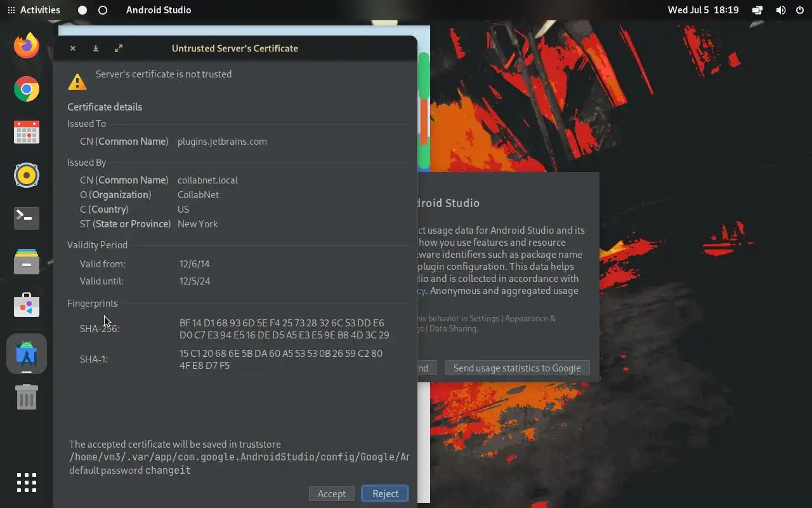Open the volume control in top bar

(780, 10)
